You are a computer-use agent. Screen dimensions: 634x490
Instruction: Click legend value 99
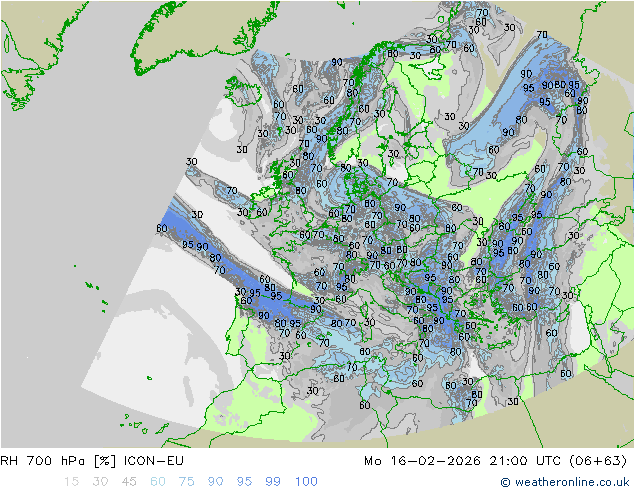pyautogui.click(x=273, y=482)
